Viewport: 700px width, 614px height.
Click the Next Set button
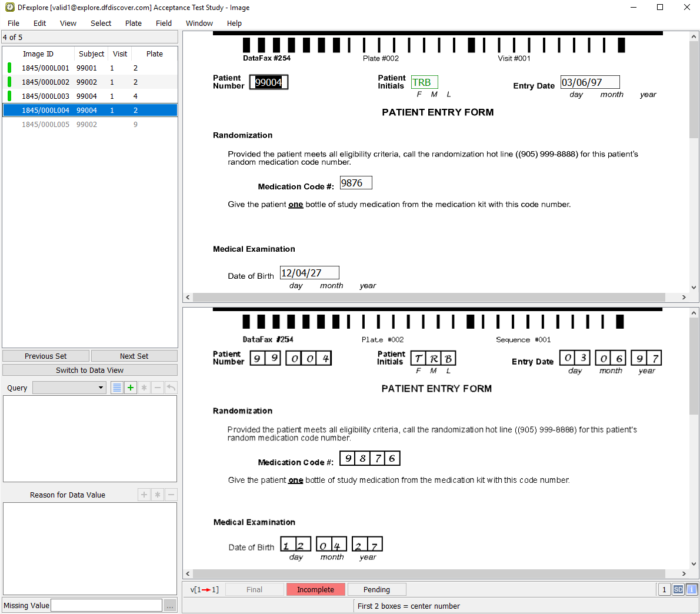point(134,356)
